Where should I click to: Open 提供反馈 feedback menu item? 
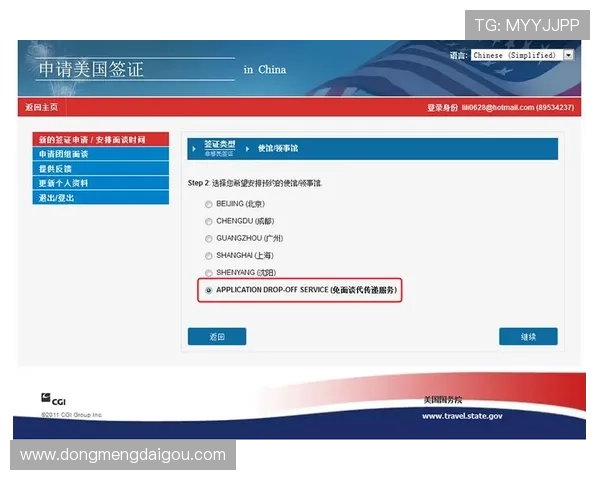pos(101,169)
